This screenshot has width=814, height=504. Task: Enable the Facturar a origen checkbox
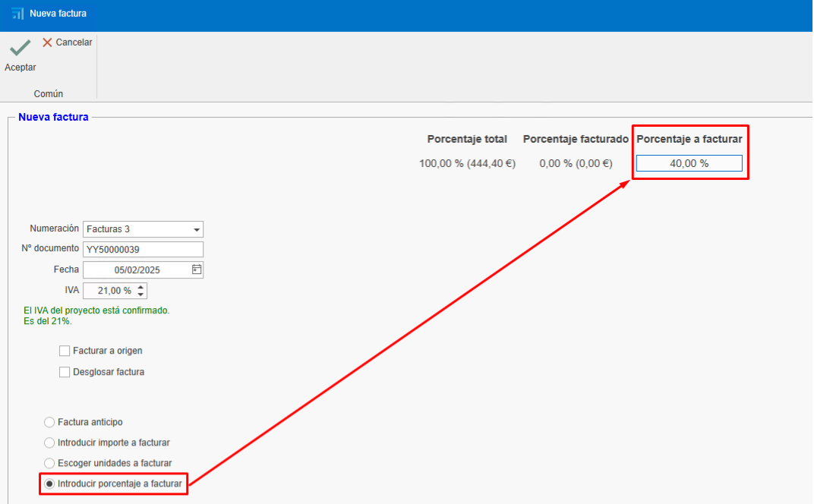pos(65,351)
